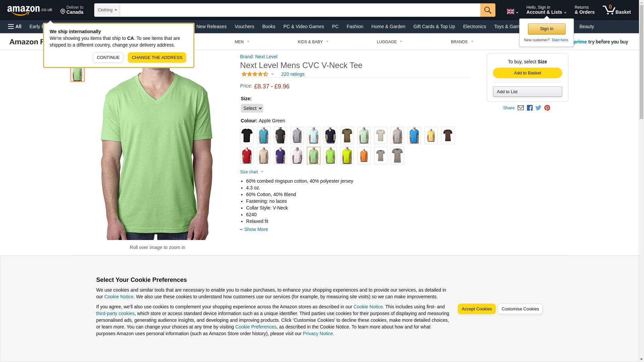Screen dimensions: 644x362
Task: Click Add to Basket button
Action: point(527,73)
